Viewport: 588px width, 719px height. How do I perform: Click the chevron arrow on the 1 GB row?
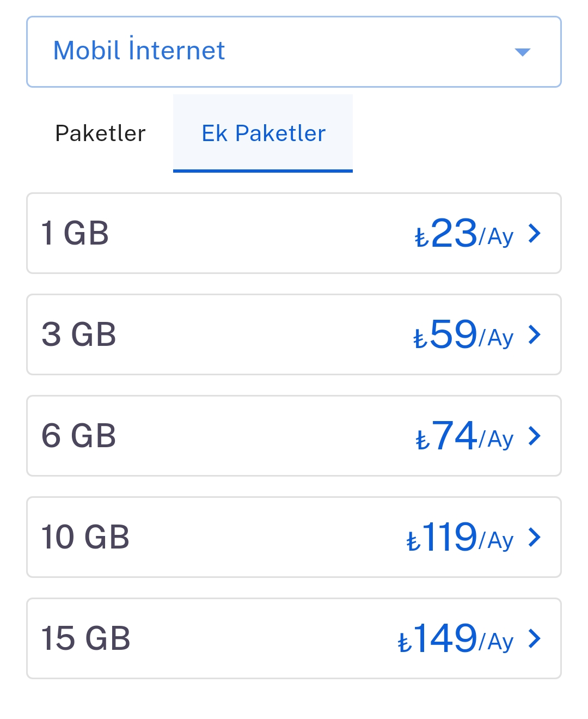[x=535, y=233]
